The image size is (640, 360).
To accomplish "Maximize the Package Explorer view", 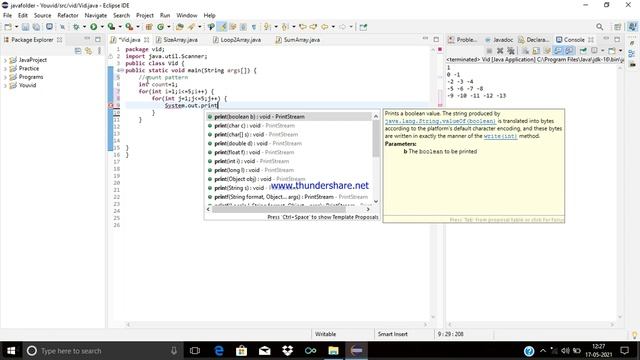I will click(x=98, y=40).
